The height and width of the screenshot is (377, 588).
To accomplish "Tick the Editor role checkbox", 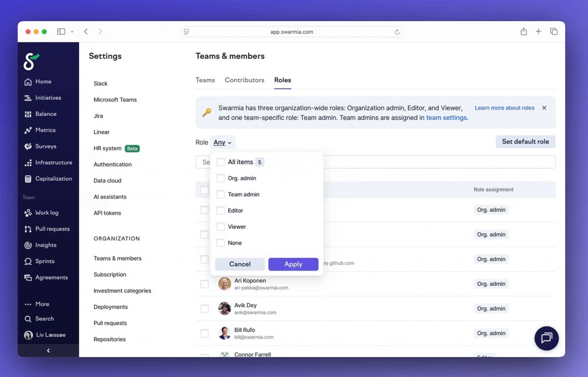I will pos(220,211).
